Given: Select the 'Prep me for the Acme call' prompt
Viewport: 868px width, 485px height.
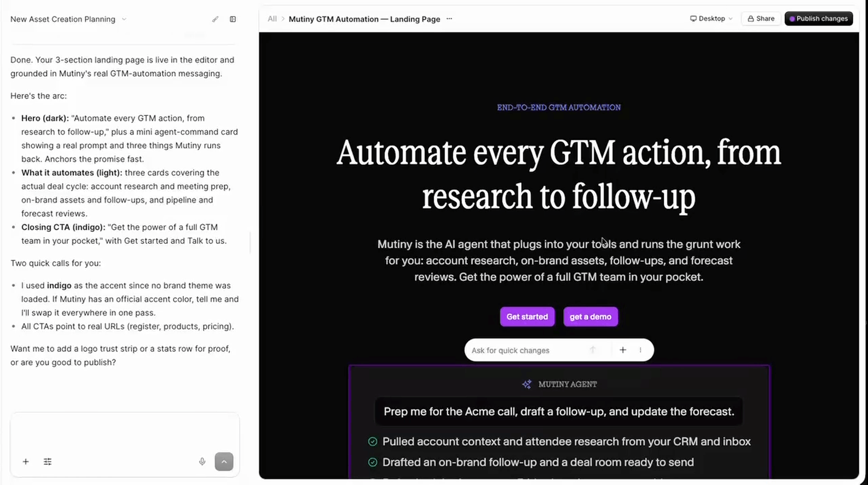Looking at the screenshot, I should (559, 412).
